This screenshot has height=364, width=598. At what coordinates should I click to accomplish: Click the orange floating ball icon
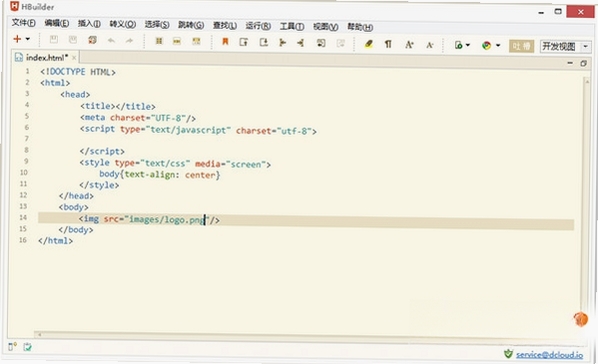coord(581,319)
